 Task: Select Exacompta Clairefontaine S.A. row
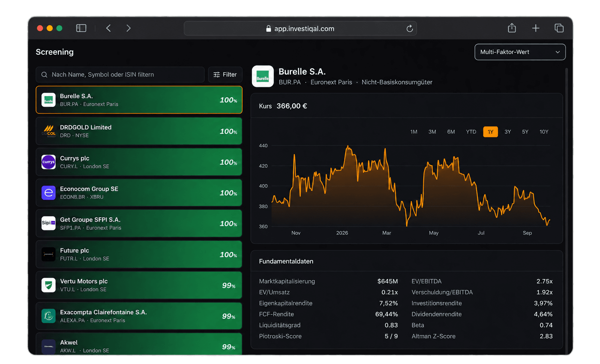pyautogui.click(x=139, y=316)
